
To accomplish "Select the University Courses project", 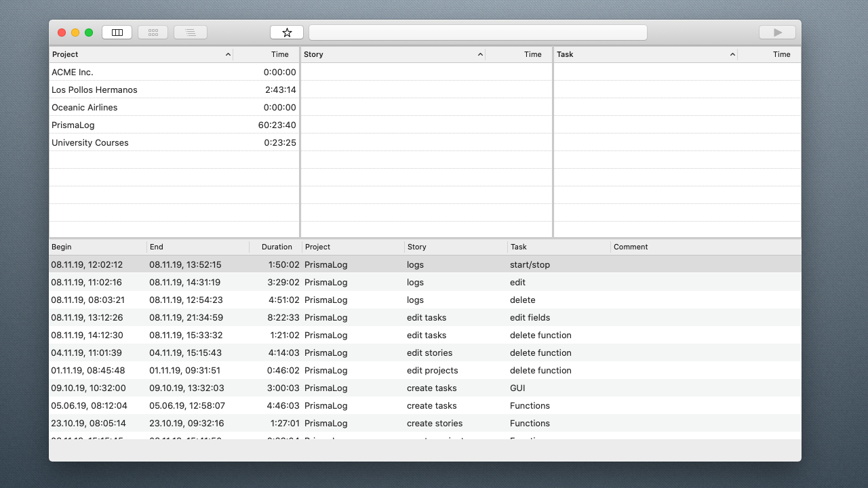I will coord(174,142).
